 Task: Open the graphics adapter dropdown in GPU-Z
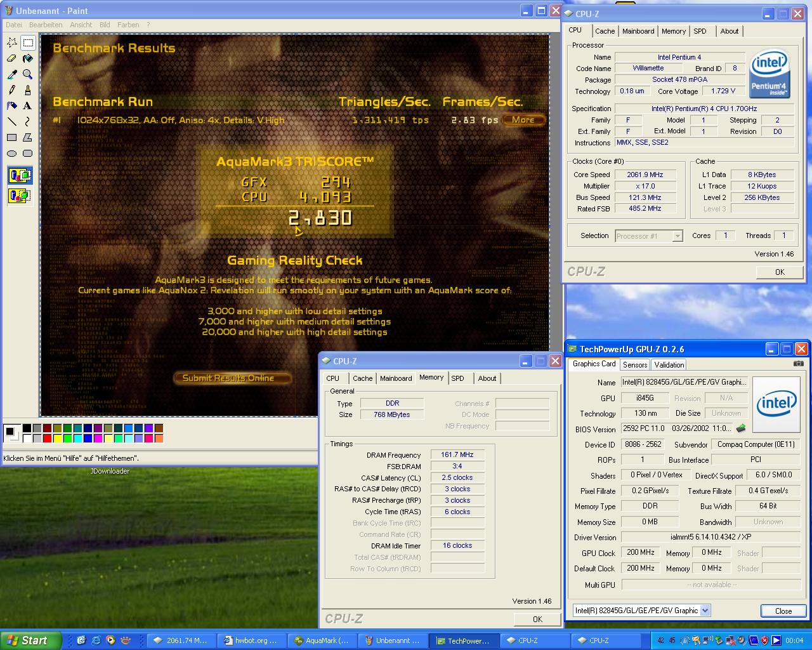(705, 611)
